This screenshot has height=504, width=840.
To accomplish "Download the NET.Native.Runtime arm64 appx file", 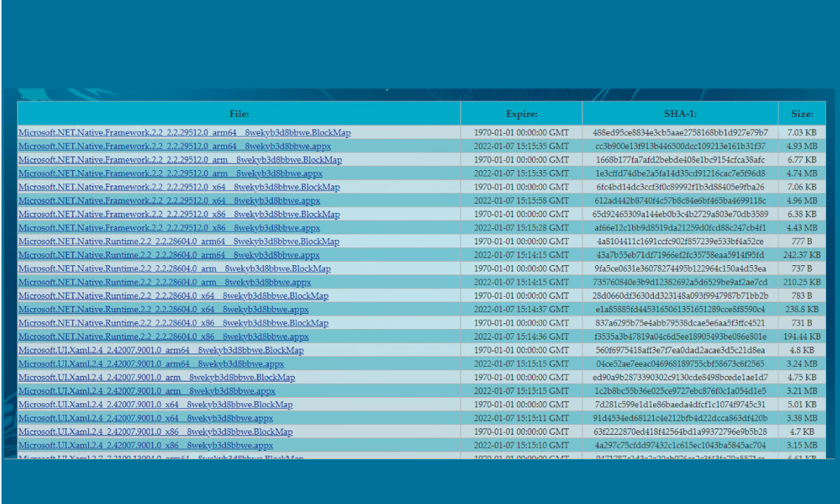I will point(169,255).
